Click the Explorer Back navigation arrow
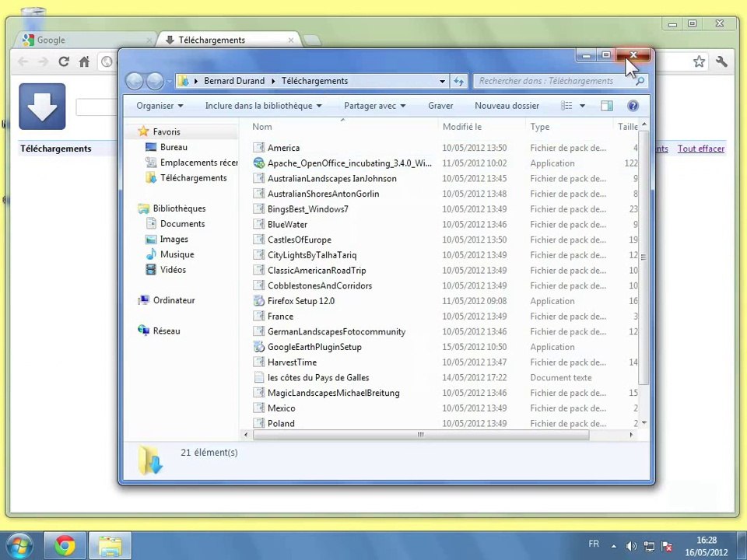The image size is (747, 560). click(x=135, y=82)
